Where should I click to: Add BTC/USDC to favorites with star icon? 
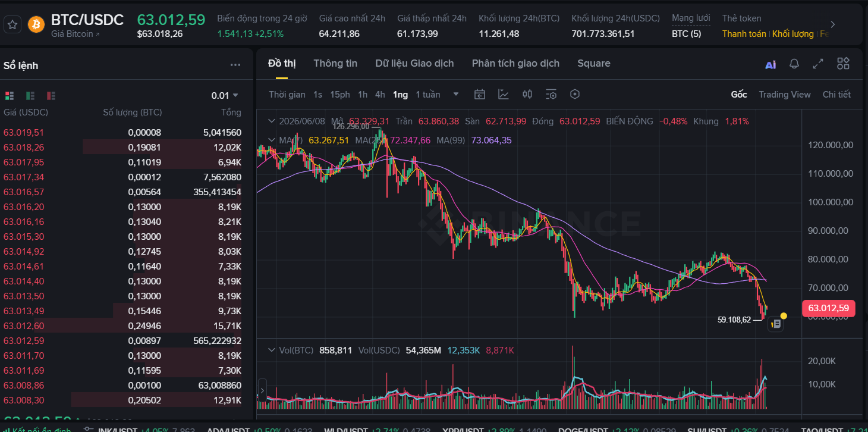[x=13, y=24]
